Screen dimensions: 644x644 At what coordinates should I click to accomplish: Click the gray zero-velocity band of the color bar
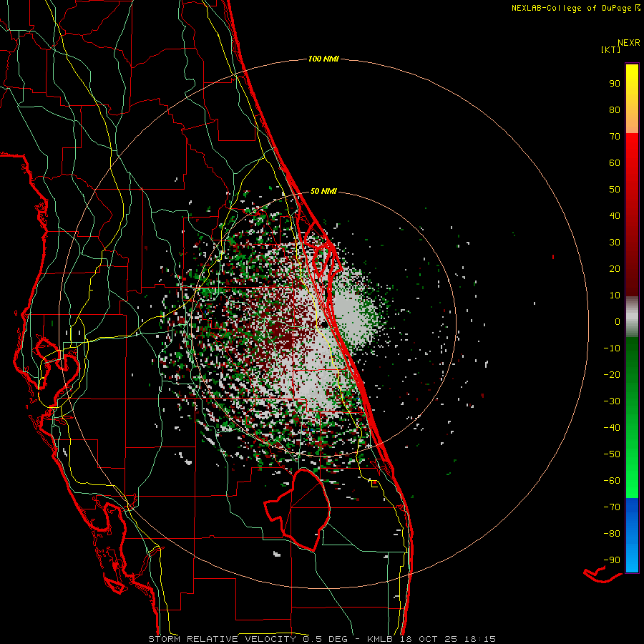coord(632,316)
